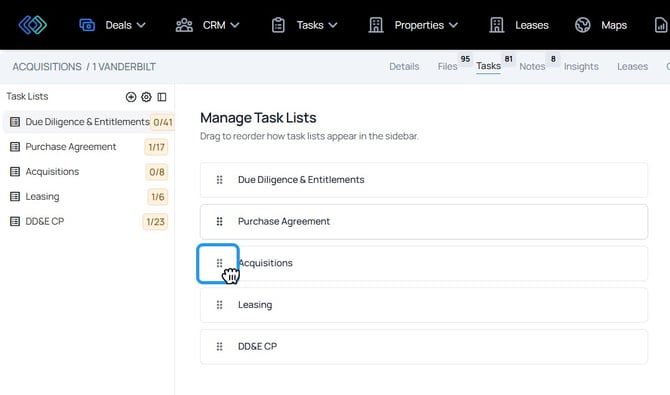Select Leasing list in sidebar
The image size is (670, 395).
coord(42,196)
